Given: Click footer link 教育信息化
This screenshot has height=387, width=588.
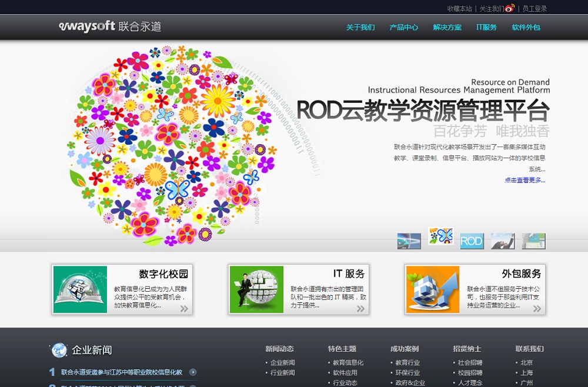Looking at the screenshot, I should coord(348,363).
